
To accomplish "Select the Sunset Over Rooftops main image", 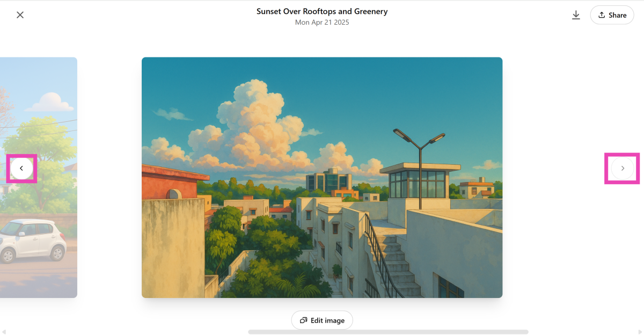I will pyautogui.click(x=322, y=178).
